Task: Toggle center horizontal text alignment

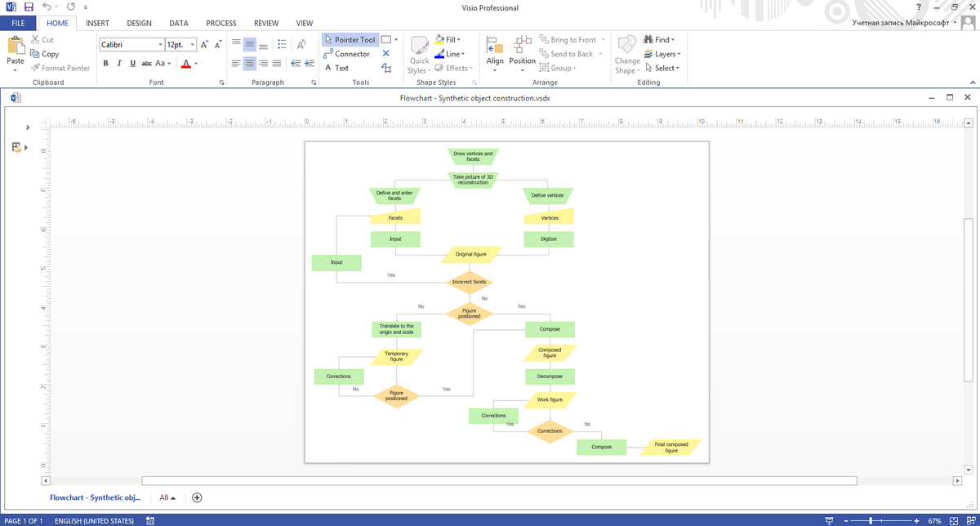Action: tap(250, 64)
